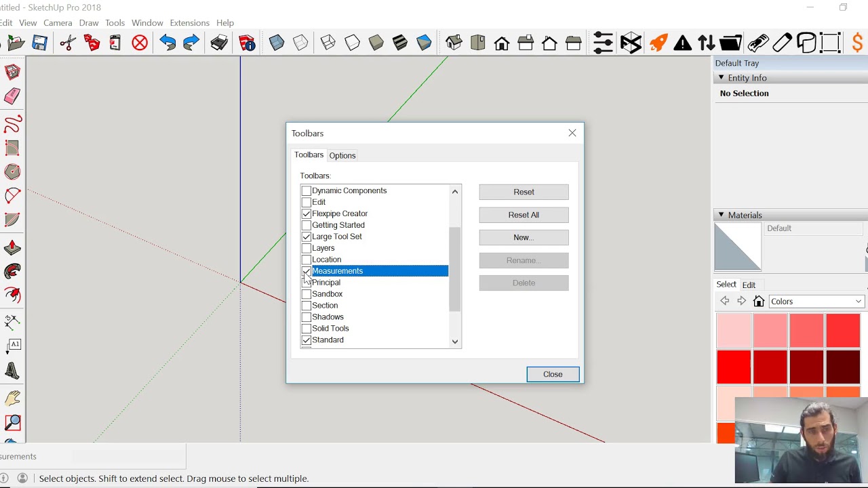Pick the lightest pink color swatch
The image size is (868, 488).
(x=734, y=331)
